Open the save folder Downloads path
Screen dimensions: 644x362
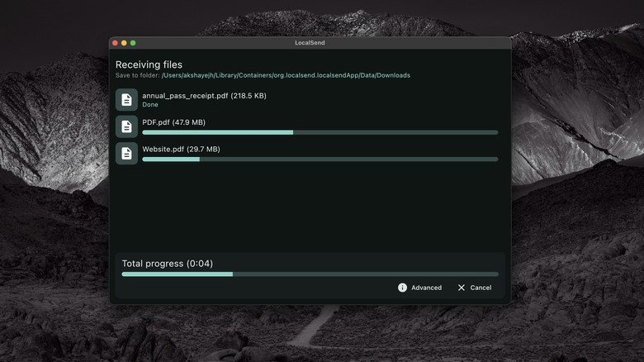click(x=286, y=75)
